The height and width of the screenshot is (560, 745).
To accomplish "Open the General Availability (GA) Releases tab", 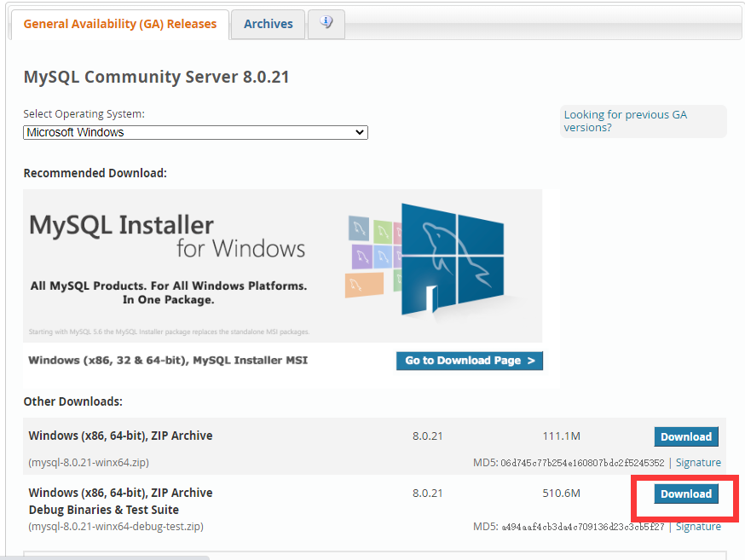I will [x=119, y=24].
